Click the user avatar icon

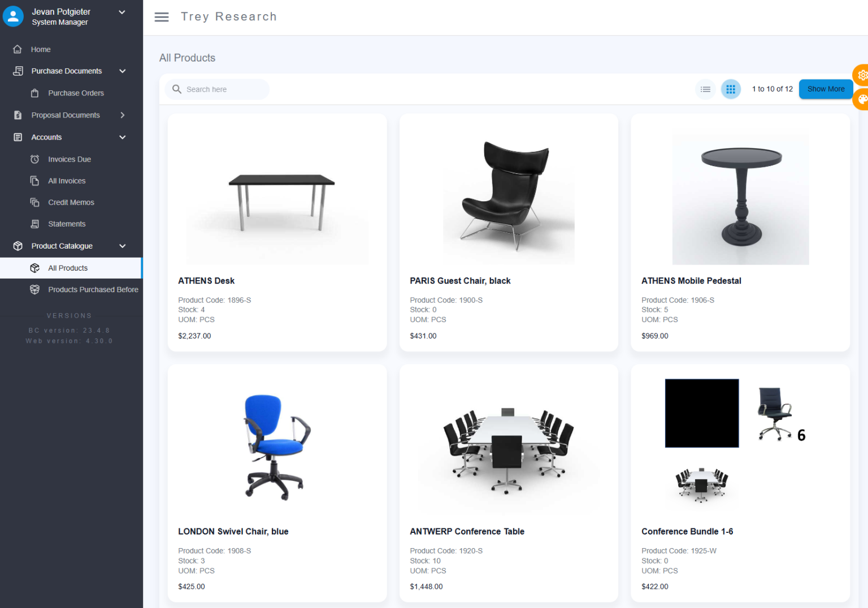tap(13, 16)
